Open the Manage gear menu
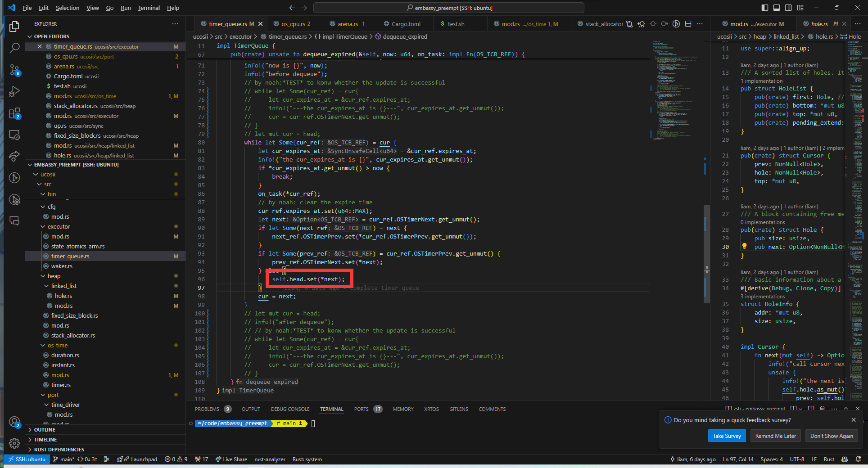The height and width of the screenshot is (468, 868). (14, 443)
